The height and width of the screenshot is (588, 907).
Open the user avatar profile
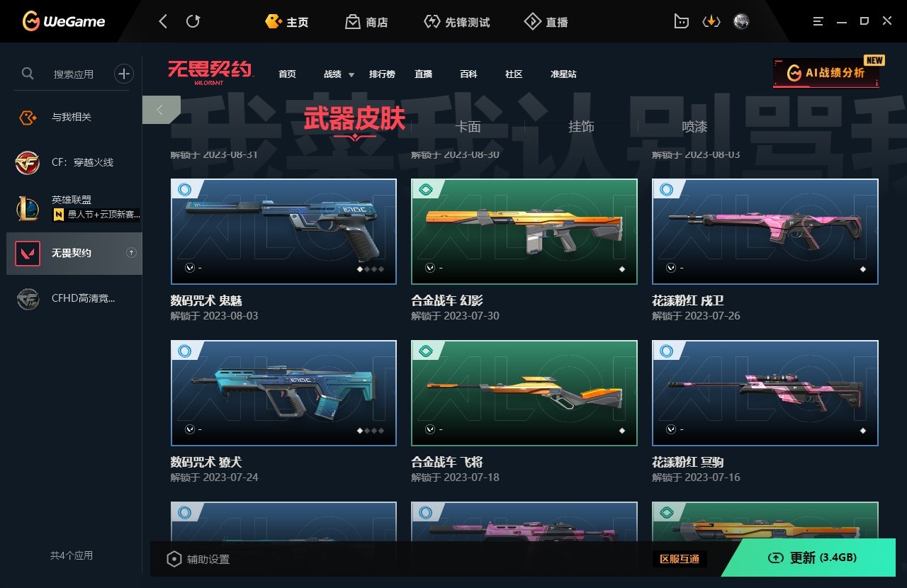point(741,22)
